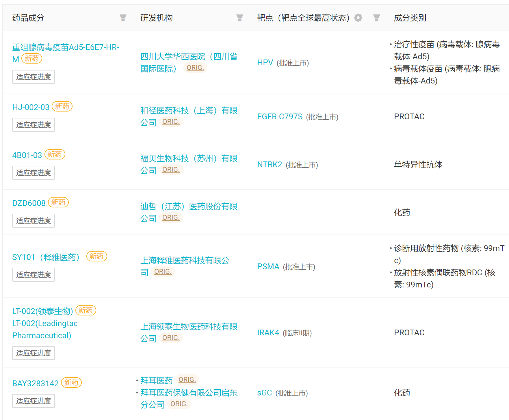Open filter for 靶点 column
Viewport: 509px width, 420px height.
377,18
